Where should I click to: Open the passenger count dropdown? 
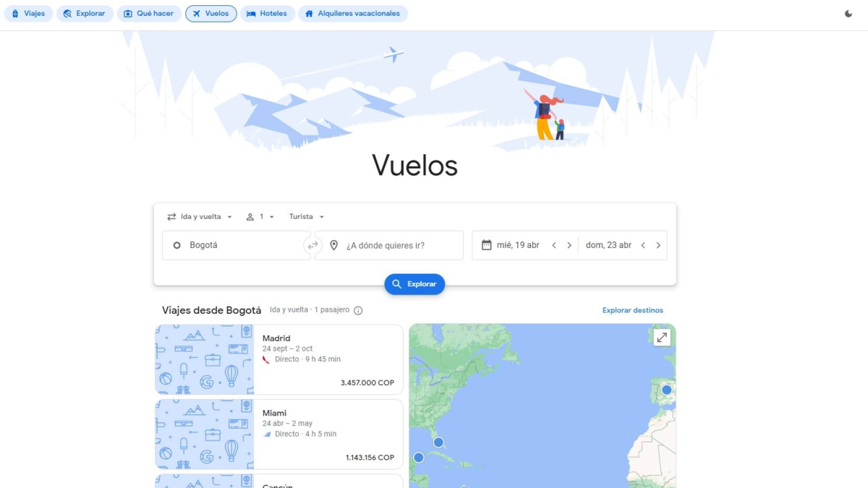[x=260, y=217]
